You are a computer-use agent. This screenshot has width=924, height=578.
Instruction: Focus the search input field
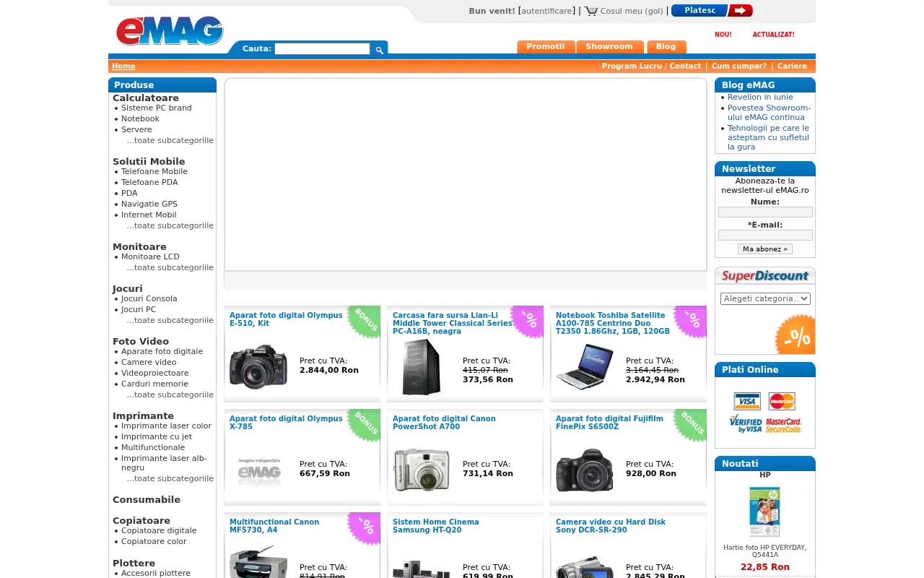(322, 49)
